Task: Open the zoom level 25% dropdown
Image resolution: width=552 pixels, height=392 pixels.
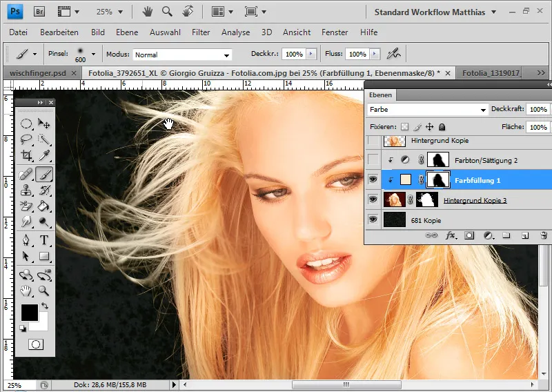Action: tap(120, 12)
